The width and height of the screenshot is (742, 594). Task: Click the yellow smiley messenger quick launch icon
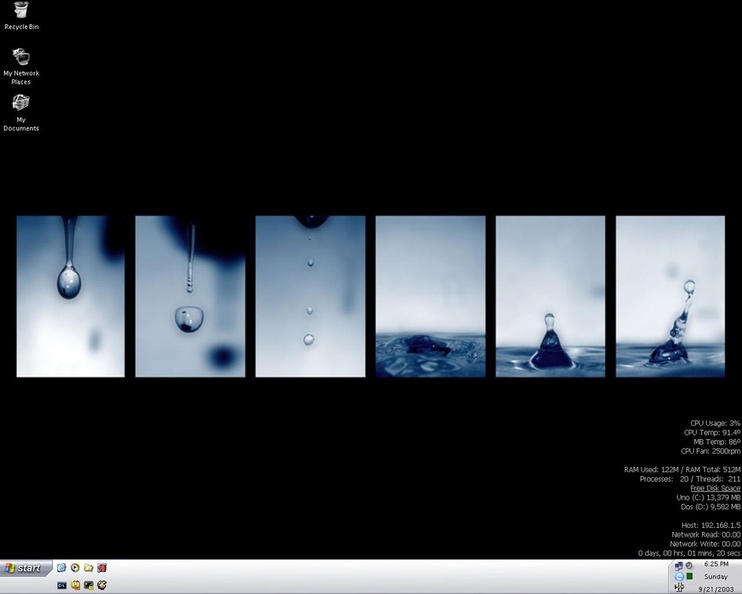(x=75, y=585)
